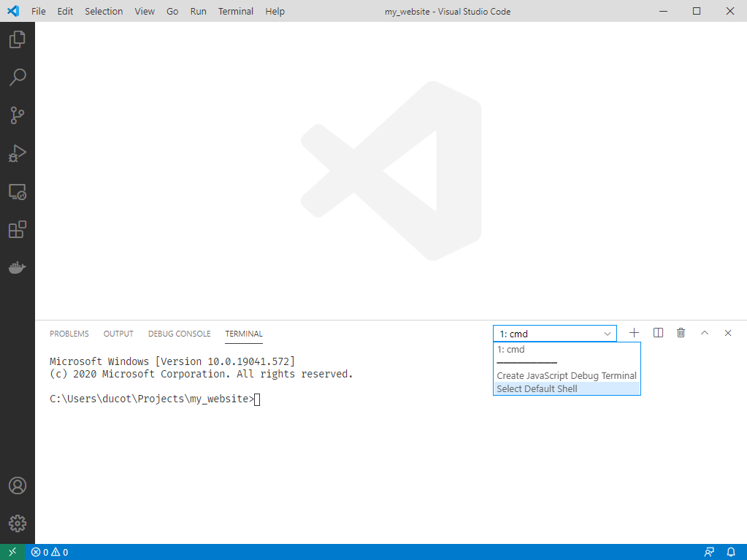Select the Docker icon in activity bar
This screenshot has height=560, width=747.
tap(17, 266)
